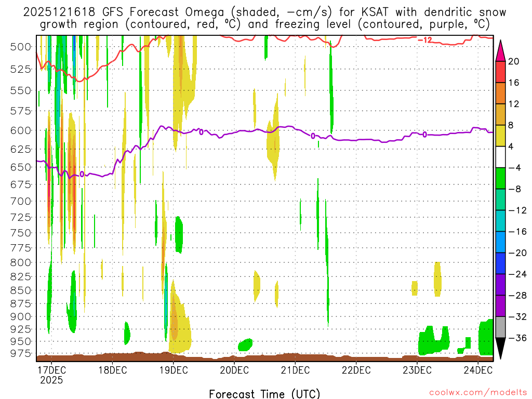Click the purple 0 freezing-level label near 23DEC
This screenshot has height=399, width=532.
tap(424, 135)
